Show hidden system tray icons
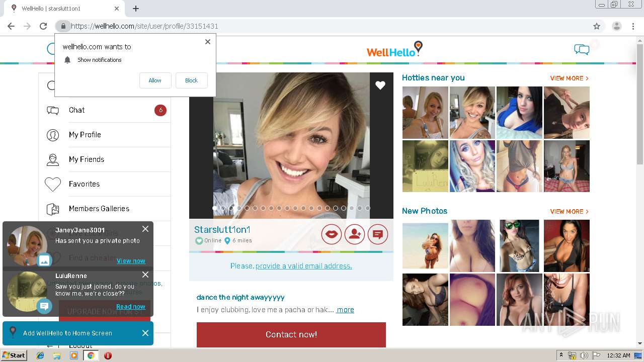This screenshot has width=644, height=362. click(x=561, y=355)
